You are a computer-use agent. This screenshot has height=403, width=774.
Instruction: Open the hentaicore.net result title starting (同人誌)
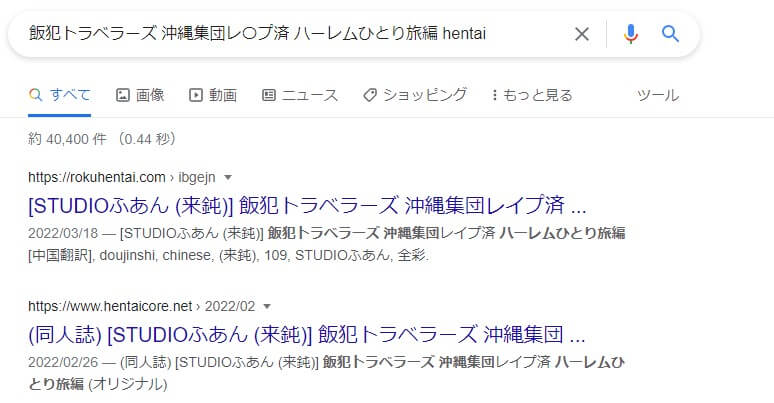coord(307,334)
